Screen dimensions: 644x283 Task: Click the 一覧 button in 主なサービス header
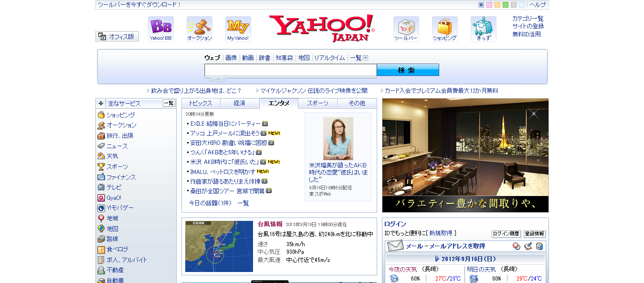click(x=169, y=103)
